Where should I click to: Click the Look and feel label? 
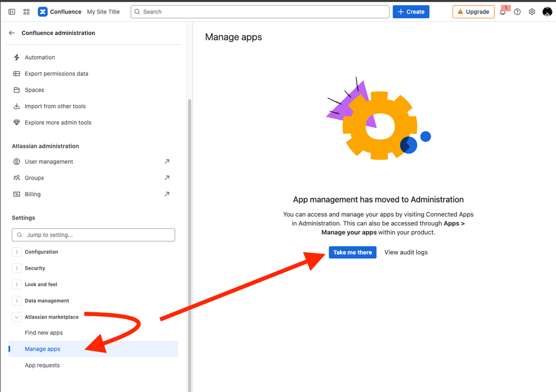41,285
